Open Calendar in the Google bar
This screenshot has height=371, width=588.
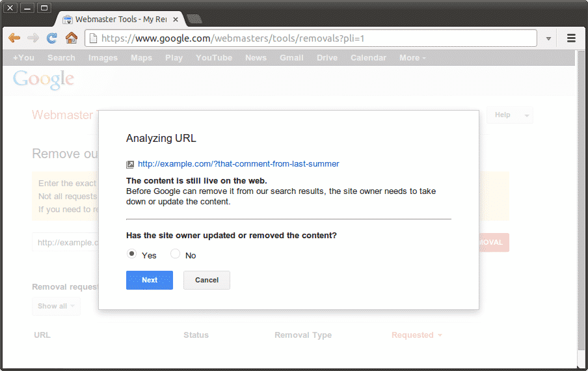pyautogui.click(x=368, y=58)
